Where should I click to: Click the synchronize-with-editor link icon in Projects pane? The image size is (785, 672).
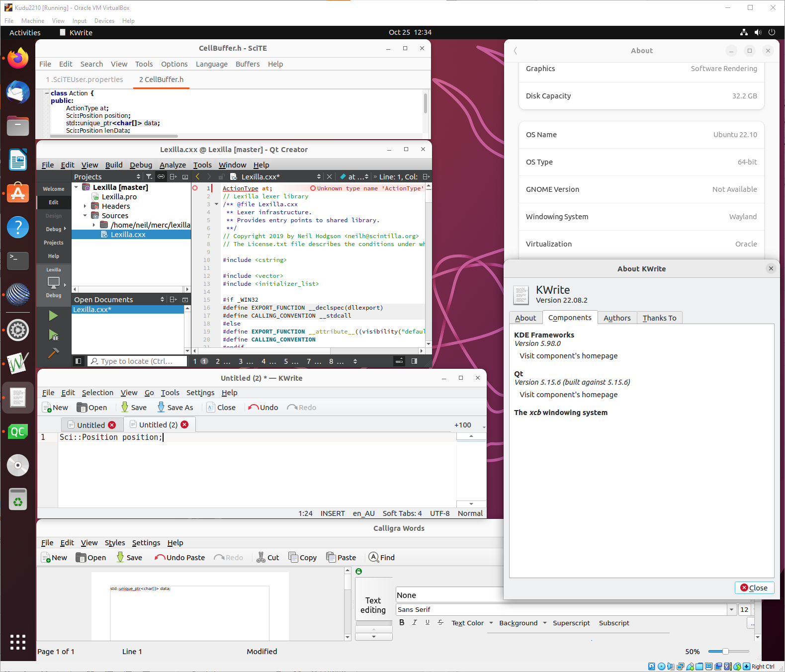[x=161, y=176]
